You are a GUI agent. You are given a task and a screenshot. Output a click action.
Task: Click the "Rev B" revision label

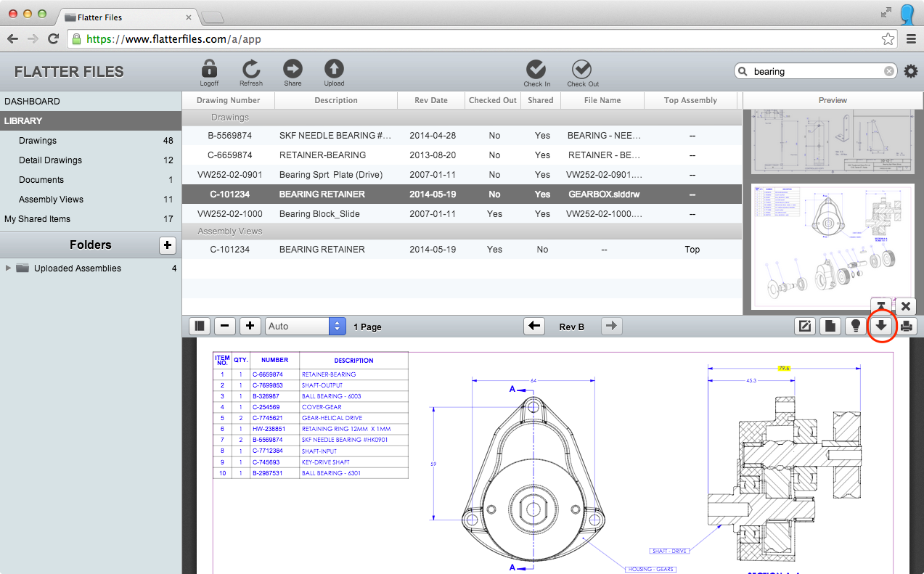point(572,327)
